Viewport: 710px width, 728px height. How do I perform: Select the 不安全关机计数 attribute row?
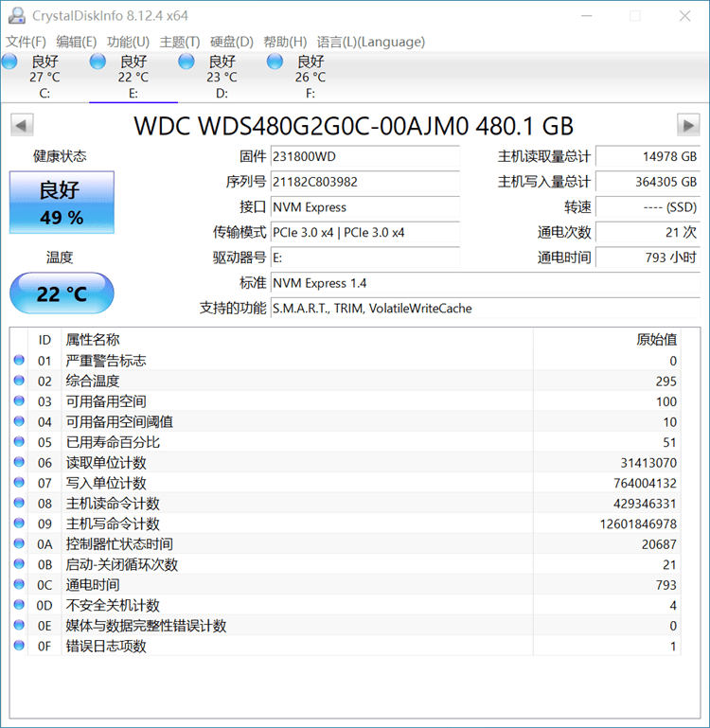(x=345, y=605)
